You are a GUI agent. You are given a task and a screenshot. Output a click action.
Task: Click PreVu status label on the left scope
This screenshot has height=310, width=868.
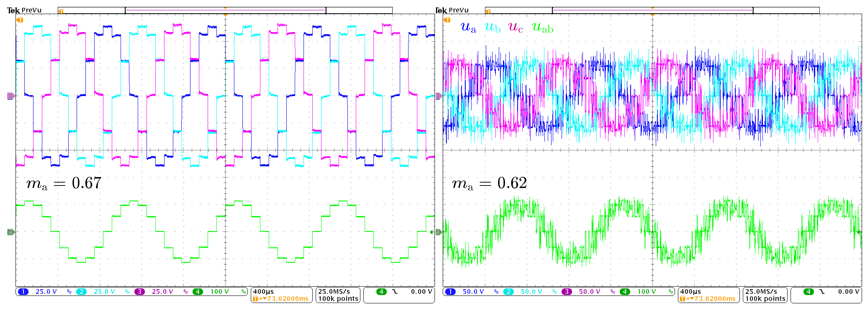[31, 10]
